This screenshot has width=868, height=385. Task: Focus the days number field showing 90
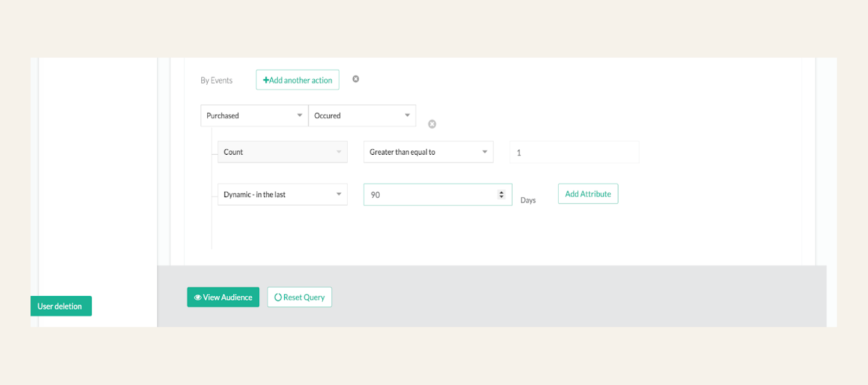click(438, 194)
